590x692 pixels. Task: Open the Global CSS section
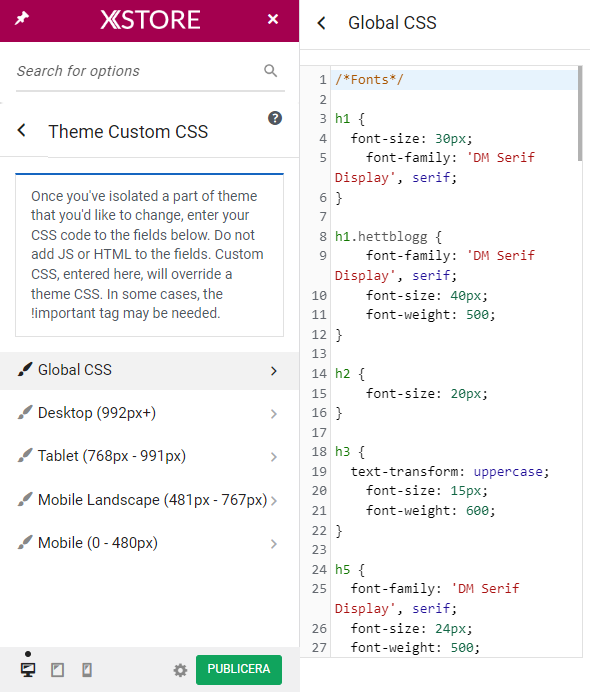point(150,371)
